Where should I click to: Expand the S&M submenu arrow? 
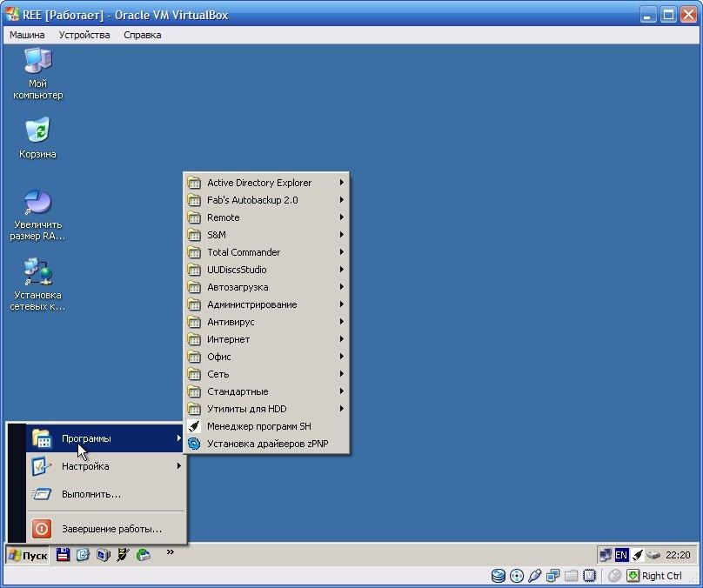341,235
